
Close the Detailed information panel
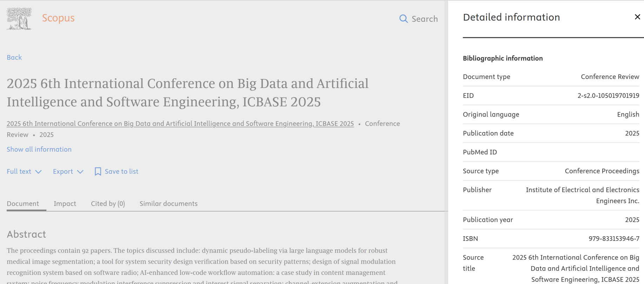[x=637, y=17]
